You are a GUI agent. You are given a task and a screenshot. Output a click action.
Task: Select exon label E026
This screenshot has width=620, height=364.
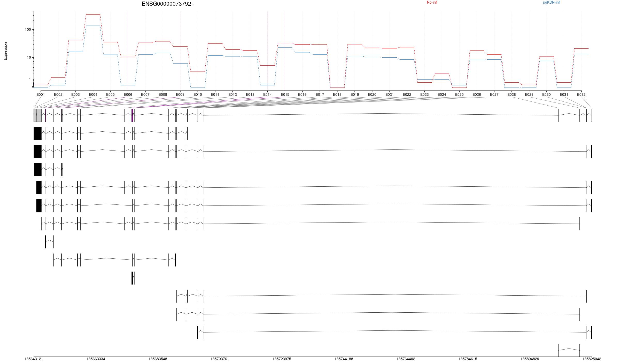pyautogui.click(x=477, y=94)
